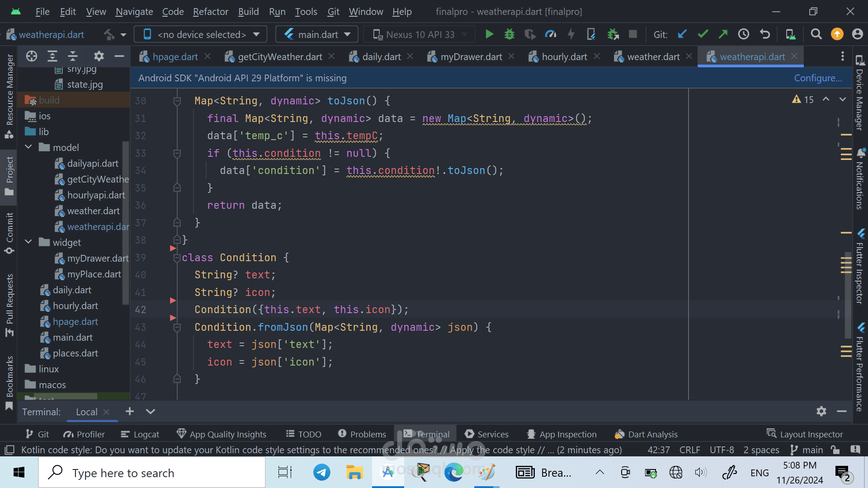
Task: Open Search Everywhere with the magnifier icon
Action: (x=816, y=34)
